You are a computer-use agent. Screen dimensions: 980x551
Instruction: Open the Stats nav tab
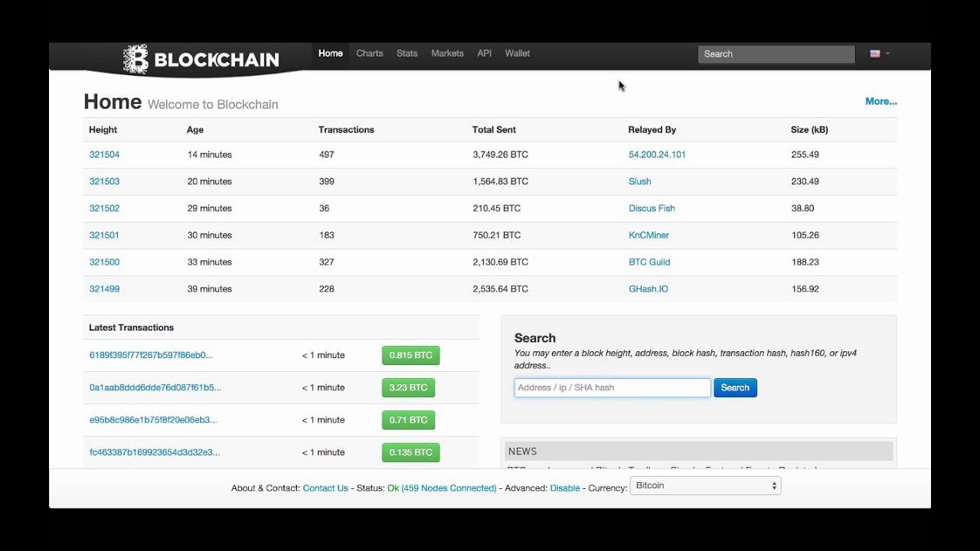pyautogui.click(x=407, y=54)
